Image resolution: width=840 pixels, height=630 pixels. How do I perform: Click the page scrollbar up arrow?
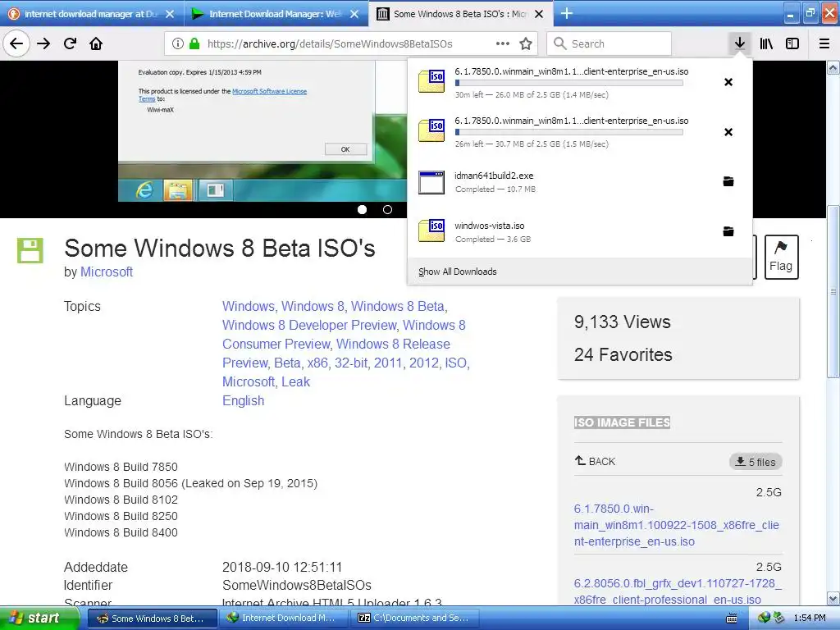point(833,67)
